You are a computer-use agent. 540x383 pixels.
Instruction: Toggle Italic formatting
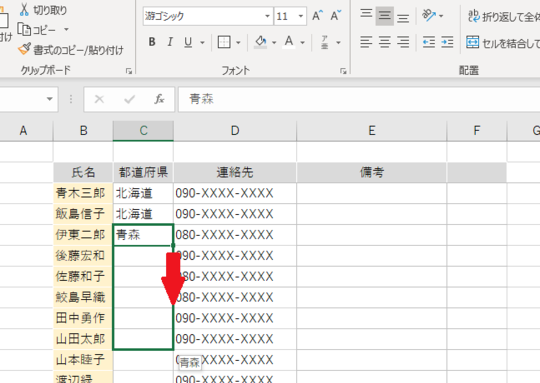coord(170,42)
